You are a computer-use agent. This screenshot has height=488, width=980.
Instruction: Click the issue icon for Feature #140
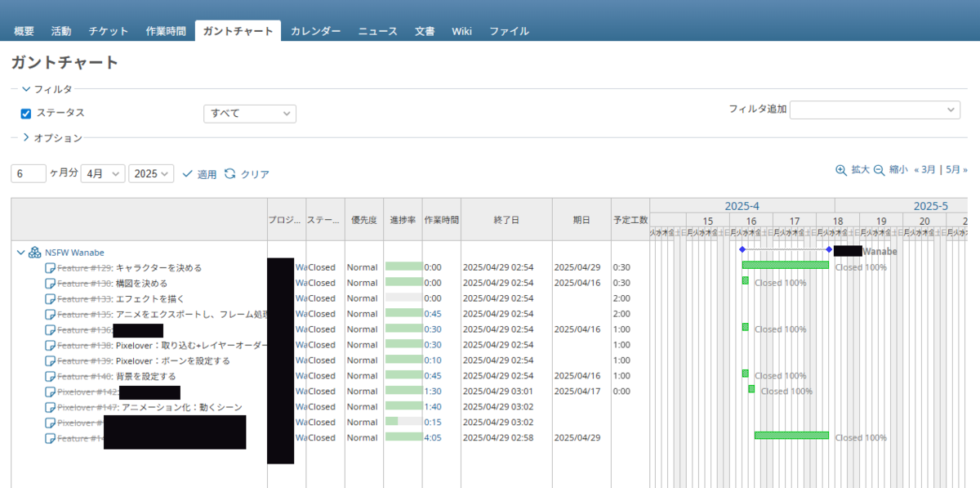tap(50, 376)
